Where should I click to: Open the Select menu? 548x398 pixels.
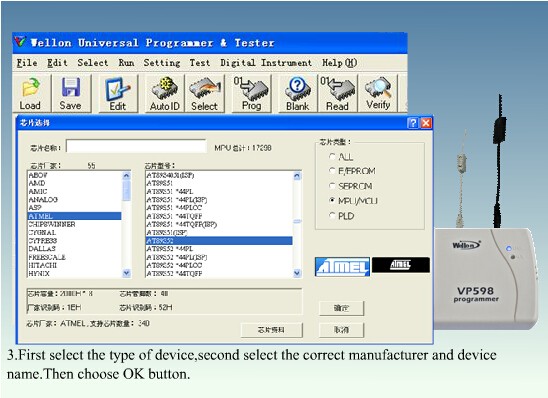point(93,63)
